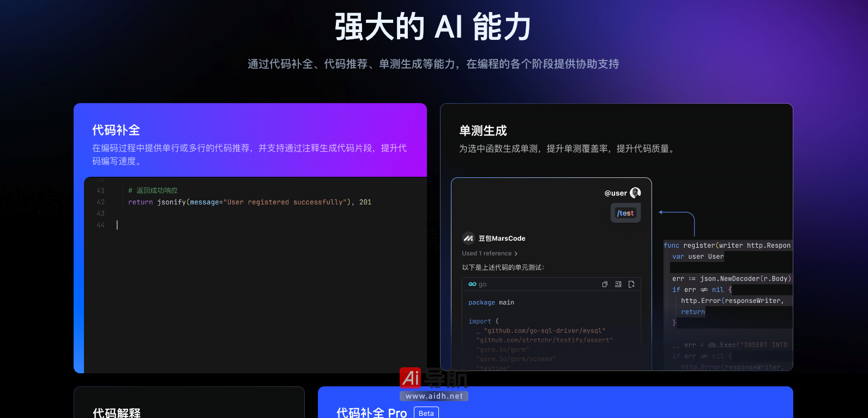Click the insert-at-cursor icon in the go snippet header
This screenshot has width=868, height=418.
point(618,284)
